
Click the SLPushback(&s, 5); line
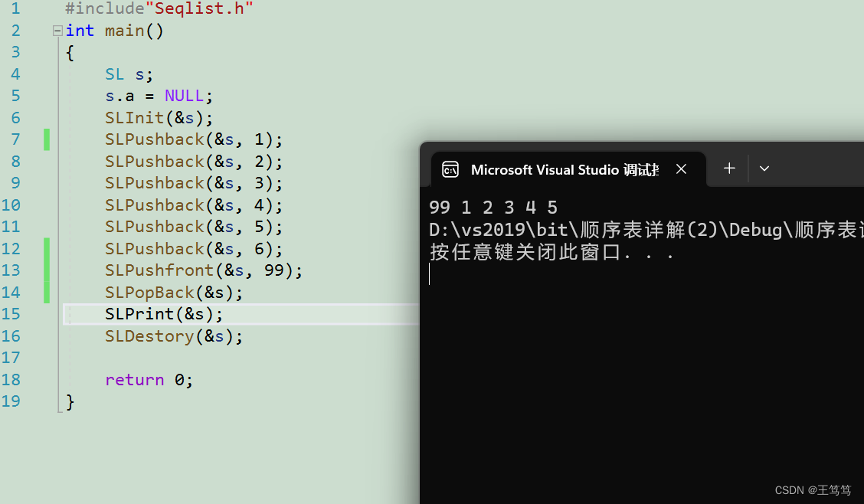[x=194, y=227]
